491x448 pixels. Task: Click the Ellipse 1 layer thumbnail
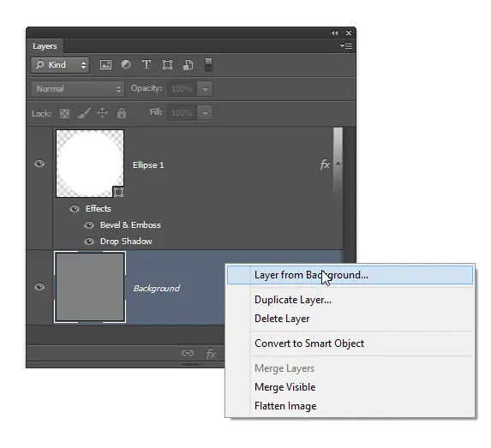point(90,164)
